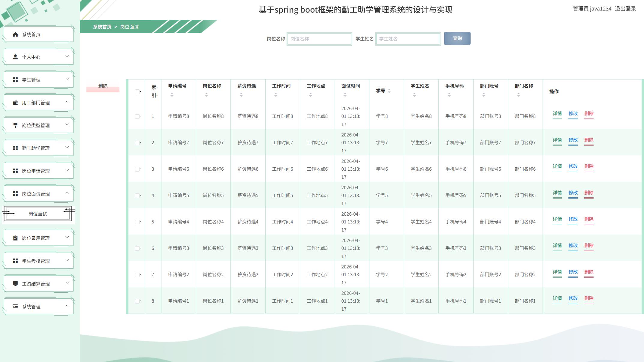Open the 岗位面试 submenu item
This screenshot has width=644, height=362.
click(38, 214)
